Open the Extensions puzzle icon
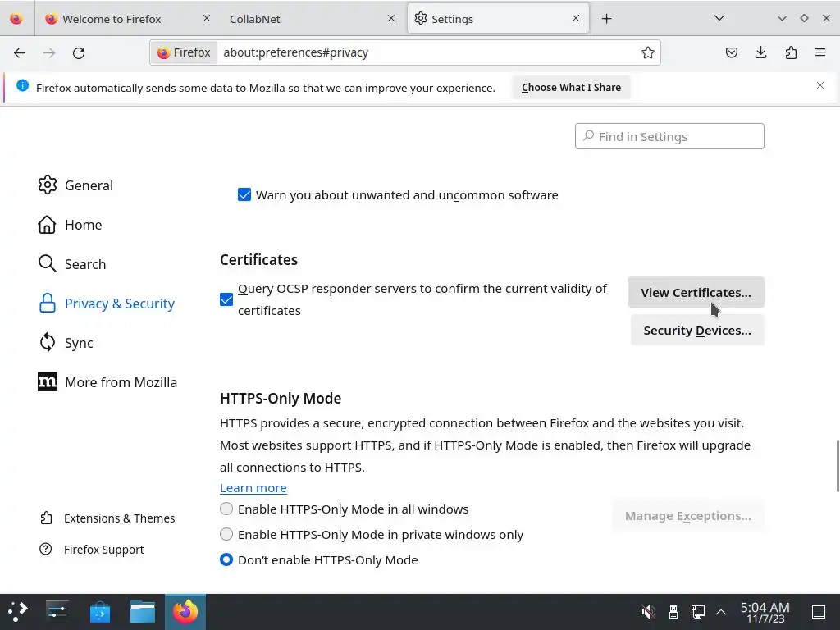The height and width of the screenshot is (630, 840). [791, 52]
